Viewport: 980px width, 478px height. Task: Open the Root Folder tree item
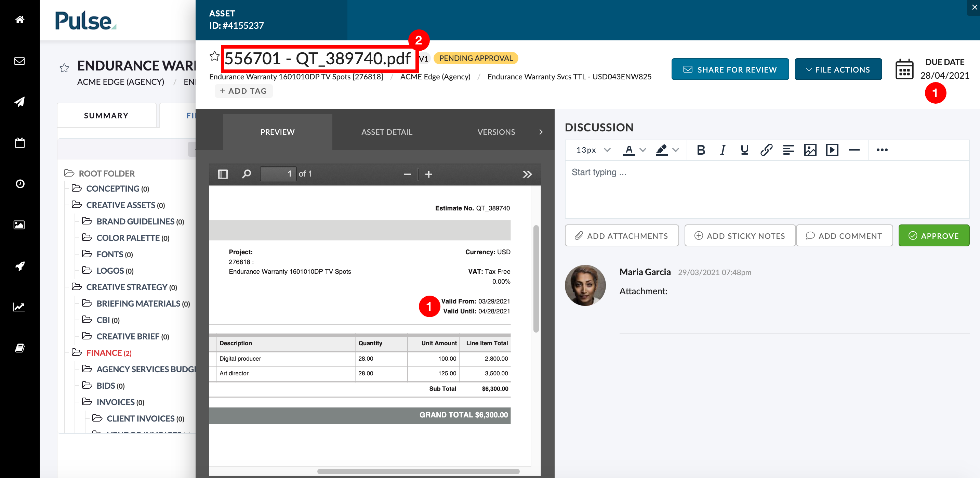(x=100, y=173)
